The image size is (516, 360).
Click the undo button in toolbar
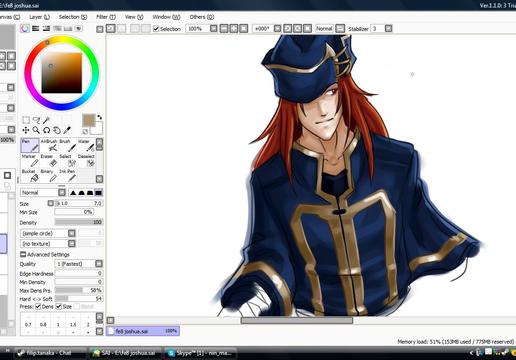[x=111, y=29]
